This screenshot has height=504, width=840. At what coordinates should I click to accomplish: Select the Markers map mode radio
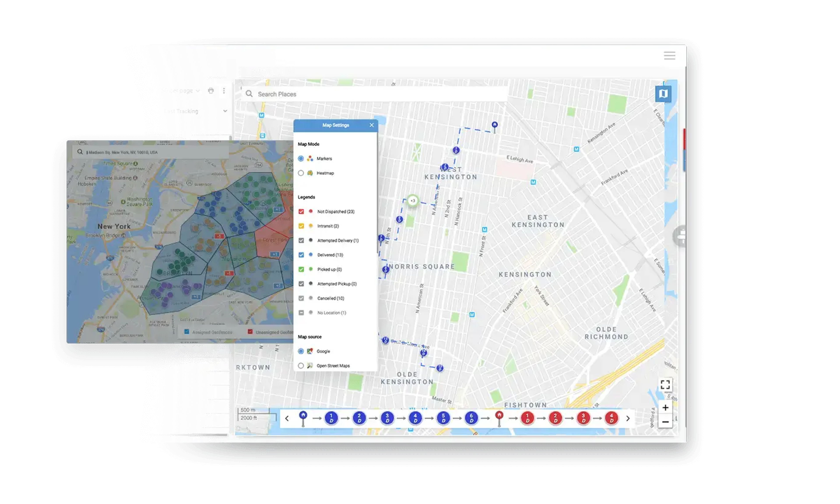pos(301,159)
